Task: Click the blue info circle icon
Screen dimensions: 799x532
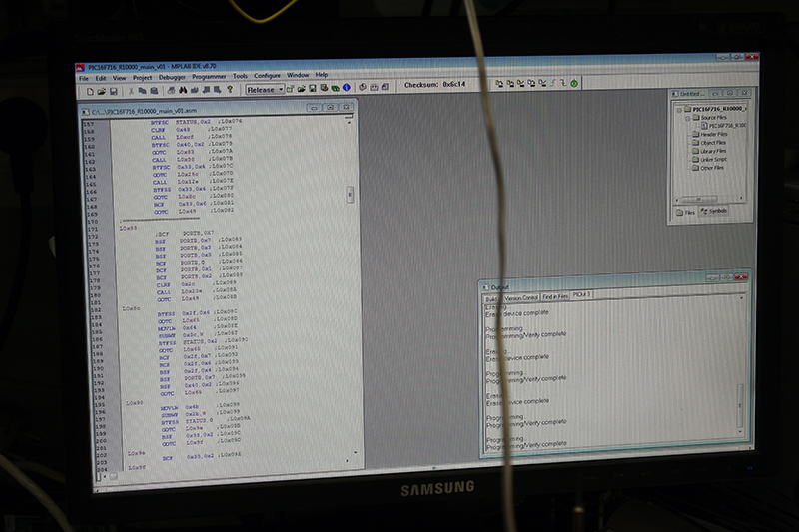Action: (347, 88)
